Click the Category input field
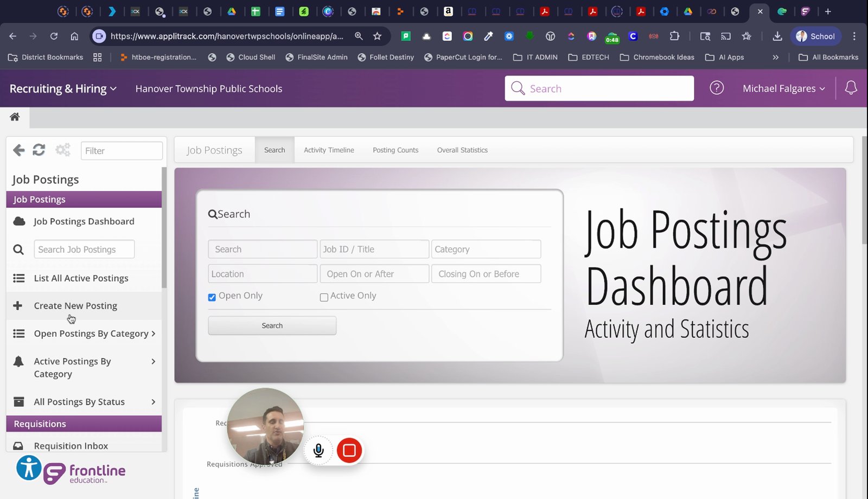The width and height of the screenshot is (868, 499). [x=486, y=249]
